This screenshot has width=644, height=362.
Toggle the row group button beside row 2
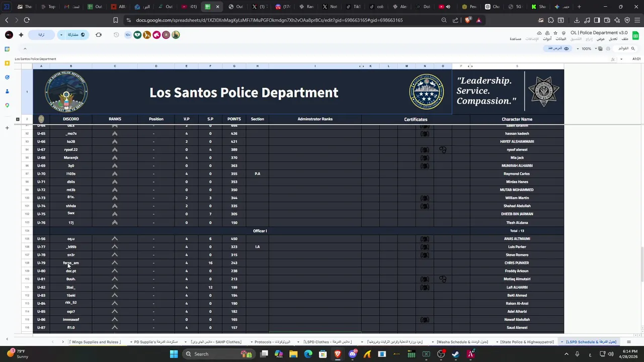(18, 119)
